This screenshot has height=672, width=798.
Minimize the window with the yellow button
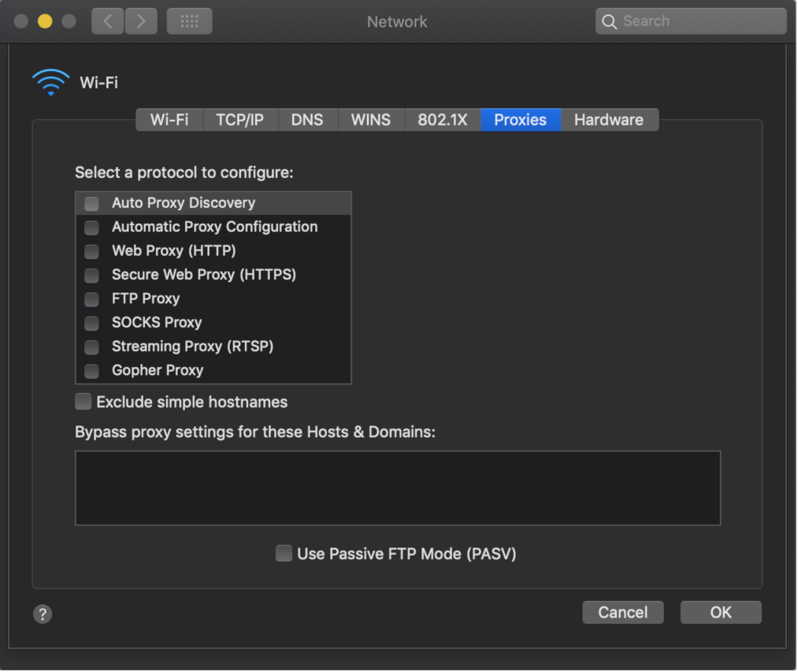tap(45, 21)
